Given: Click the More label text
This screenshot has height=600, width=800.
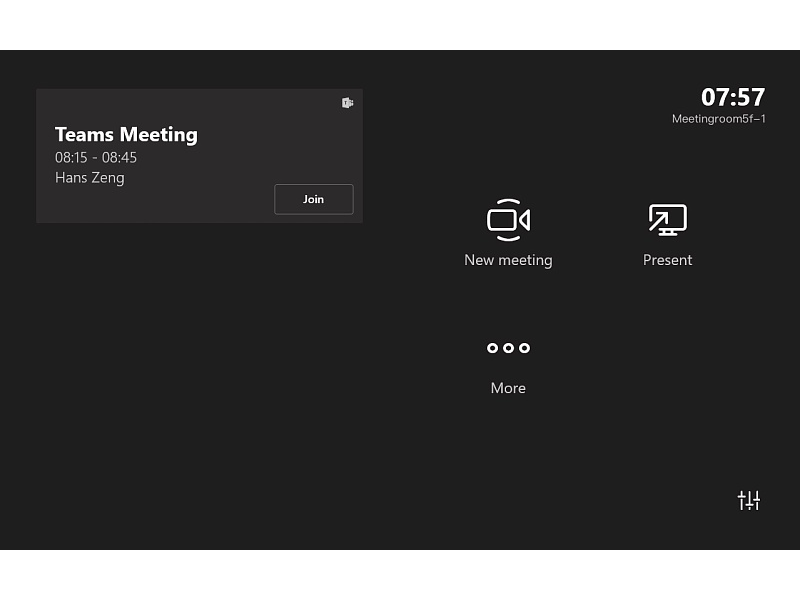Looking at the screenshot, I should [x=508, y=388].
